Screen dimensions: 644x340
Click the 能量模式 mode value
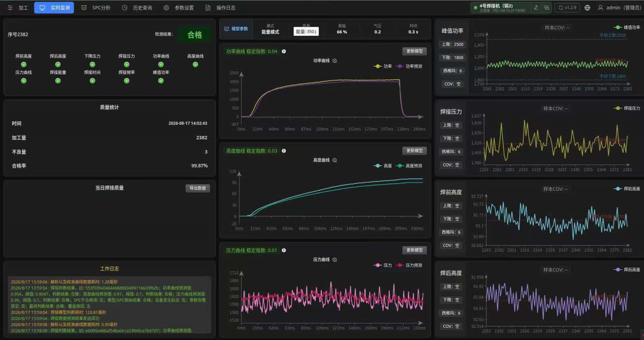[270, 32]
